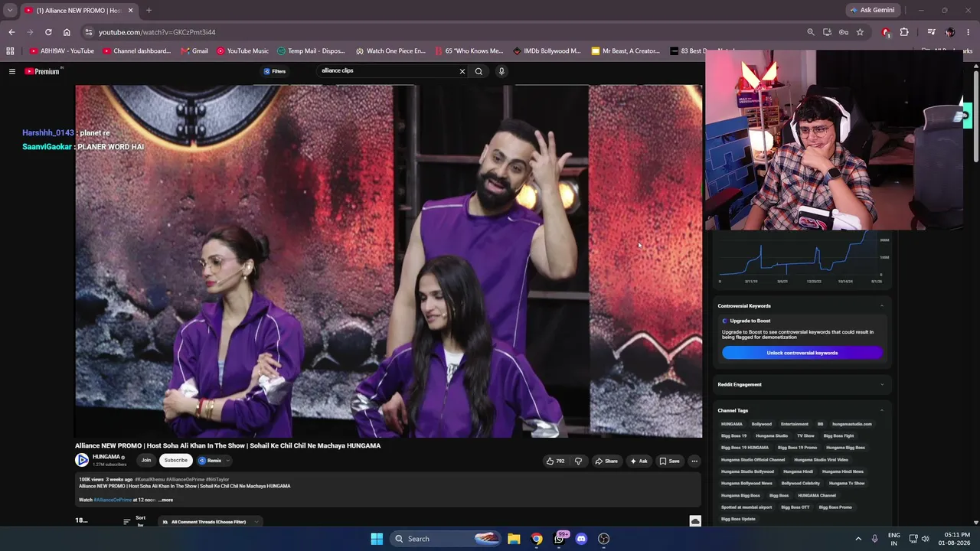This screenshot has height=551, width=980.
Task: Start voice search with the microphone
Action: click(501, 71)
